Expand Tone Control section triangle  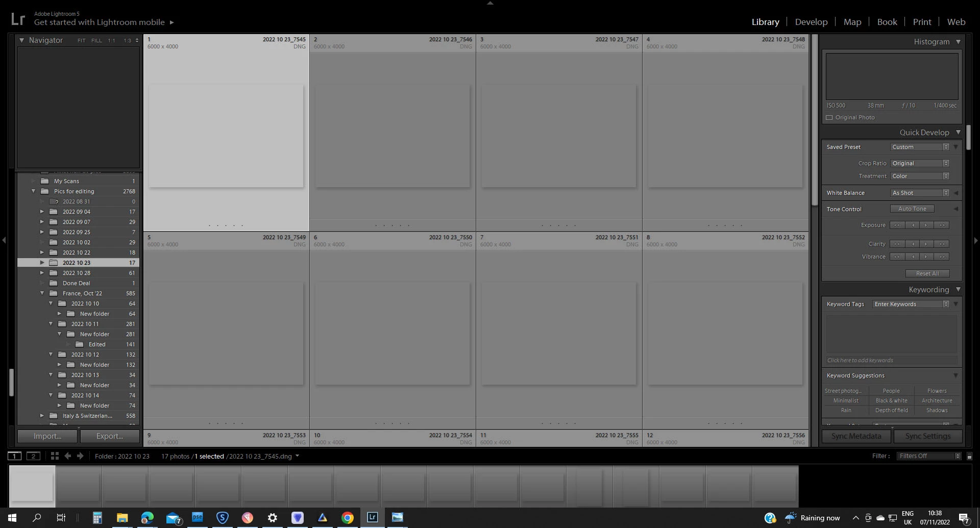point(956,209)
